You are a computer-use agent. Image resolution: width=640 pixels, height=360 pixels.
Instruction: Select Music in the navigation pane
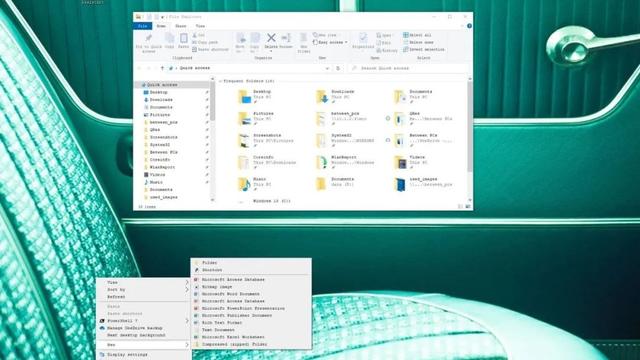click(156, 182)
